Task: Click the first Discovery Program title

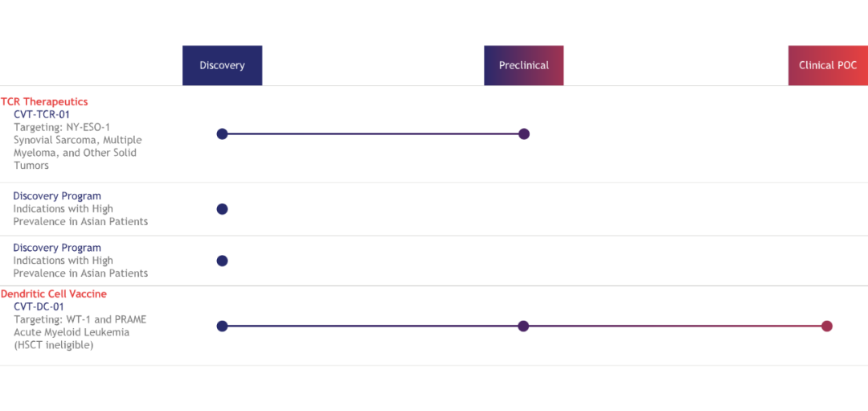Action: click(57, 196)
